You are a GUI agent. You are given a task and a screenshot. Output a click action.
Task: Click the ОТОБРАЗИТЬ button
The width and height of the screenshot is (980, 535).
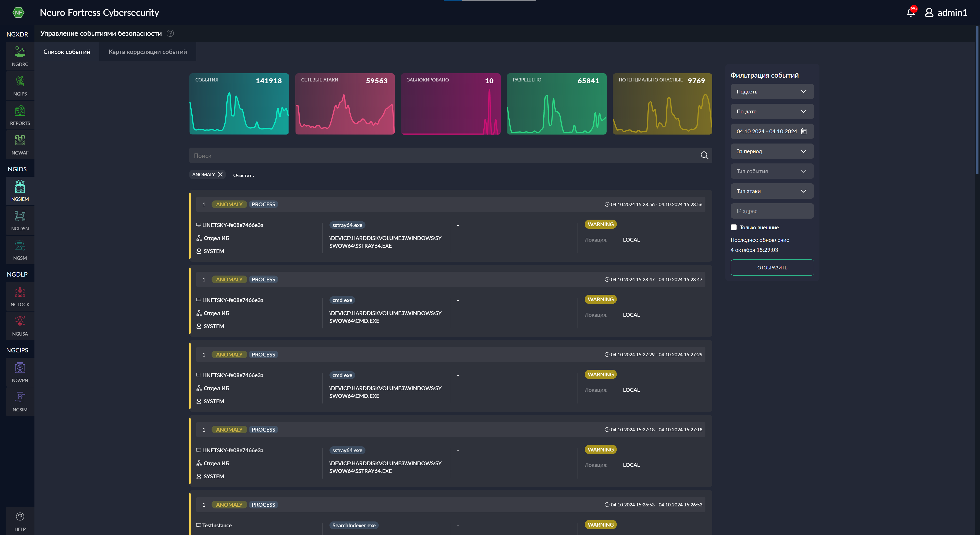point(772,268)
